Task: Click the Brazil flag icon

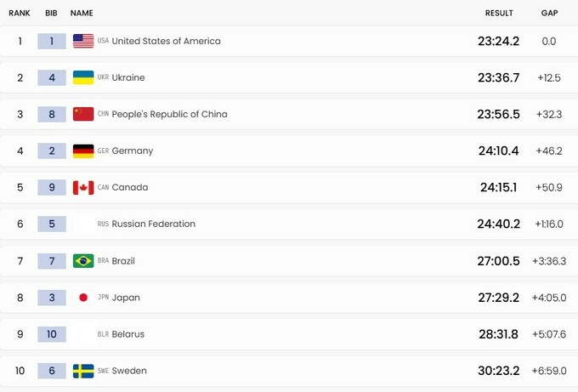Action: pyautogui.click(x=83, y=260)
